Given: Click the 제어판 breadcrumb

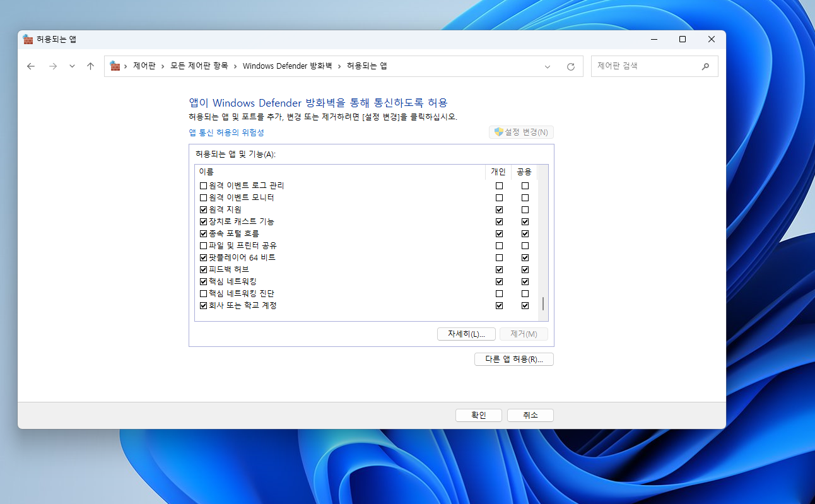Looking at the screenshot, I should pyautogui.click(x=144, y=66).
